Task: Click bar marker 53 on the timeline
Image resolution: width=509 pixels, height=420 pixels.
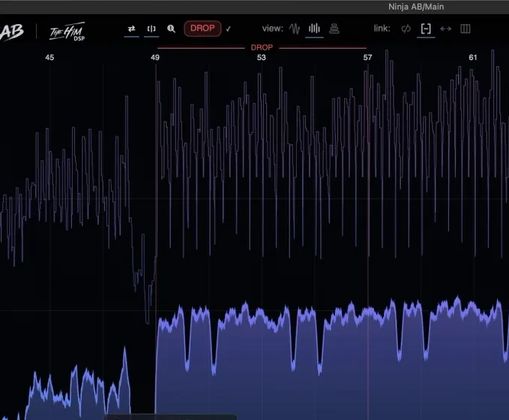Action: tap(262, 58)
